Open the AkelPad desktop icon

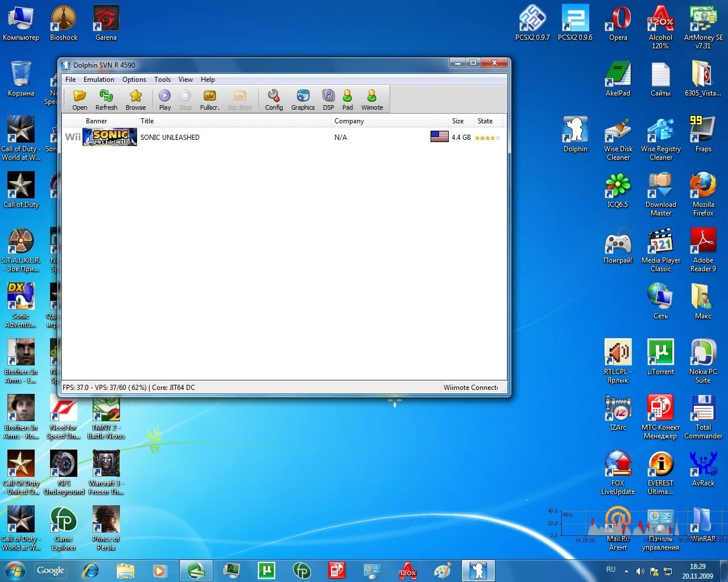coord(618,79)
